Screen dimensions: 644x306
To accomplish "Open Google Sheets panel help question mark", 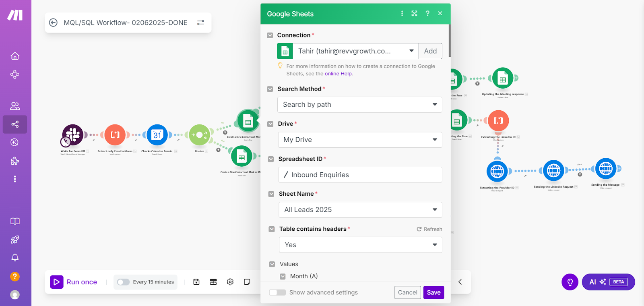I will pos(427,13).
